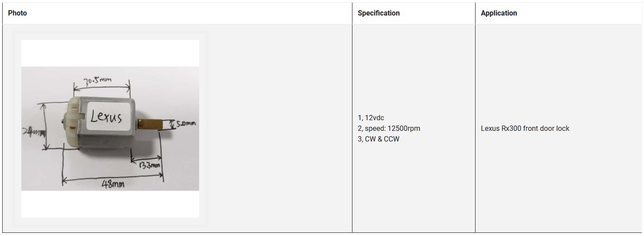
Task: Click the 5.0mm shaft diameter annotation
Action: [x=185, y=124]
